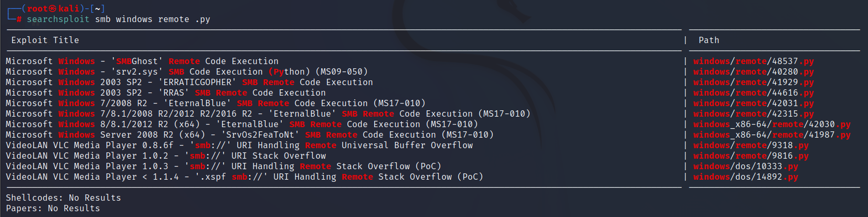This screenshot has height=217, width=868.
Task: Click the Exploit Title column header
Action: pos(45,40)
